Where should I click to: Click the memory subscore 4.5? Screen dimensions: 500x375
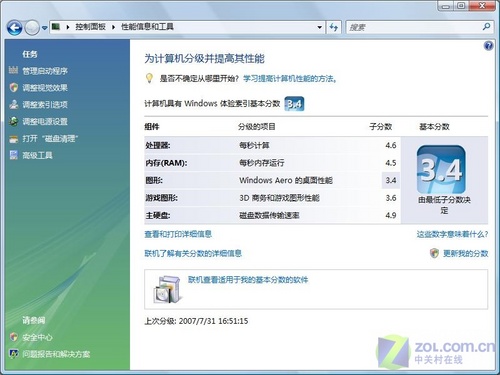point(391,163)
